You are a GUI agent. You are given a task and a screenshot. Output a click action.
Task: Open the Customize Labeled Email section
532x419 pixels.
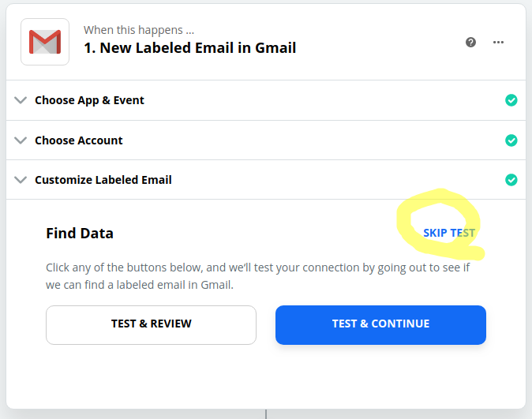pyautogui.click(x=266, y=180)
